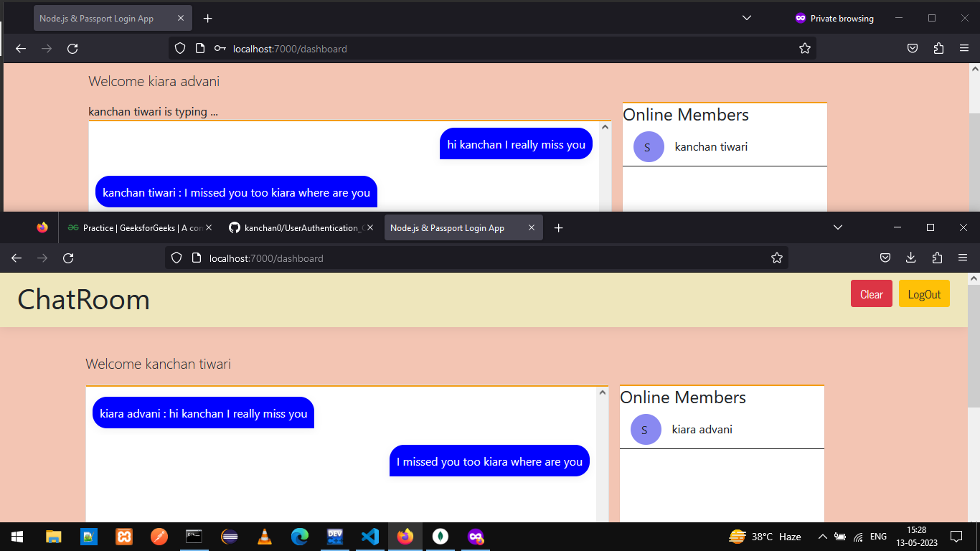Launch VS Code from the taskbar
Viewport: 980px width, 551px height.
pos(369,536)
